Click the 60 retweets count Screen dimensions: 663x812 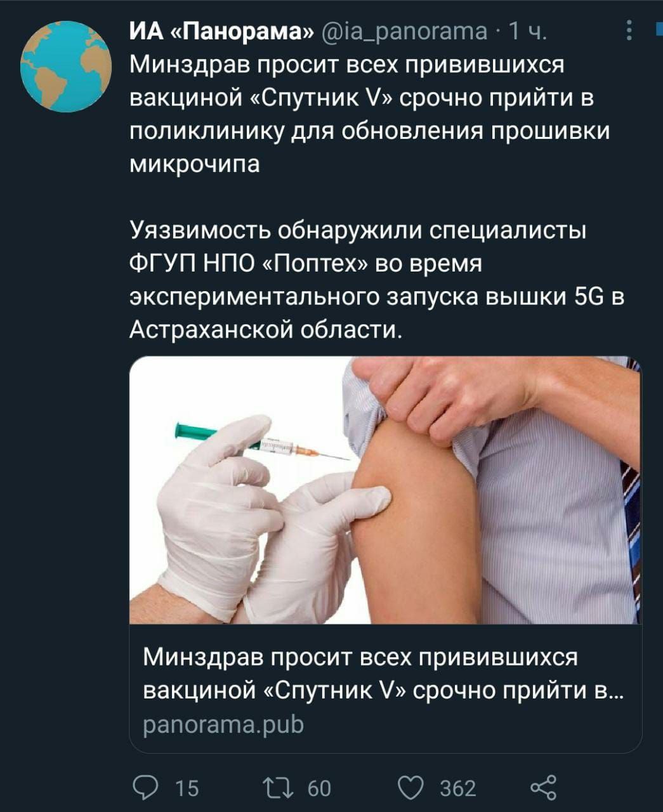pos(319,789)
